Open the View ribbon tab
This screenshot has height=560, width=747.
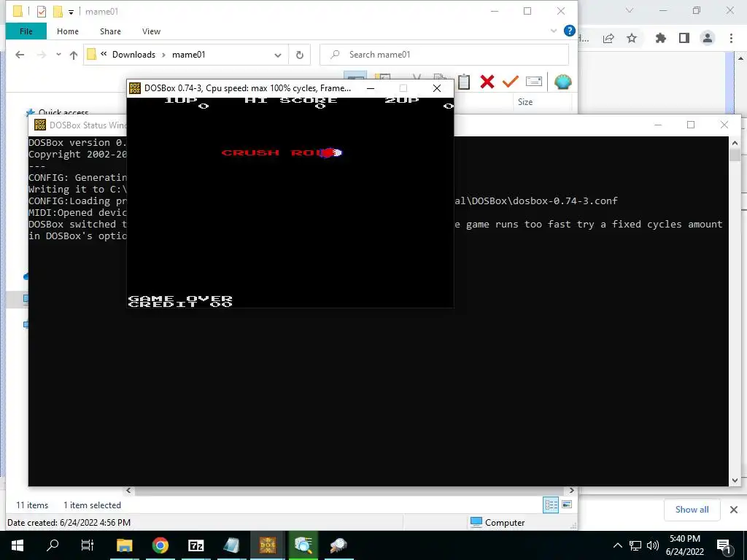pos(151,31)
